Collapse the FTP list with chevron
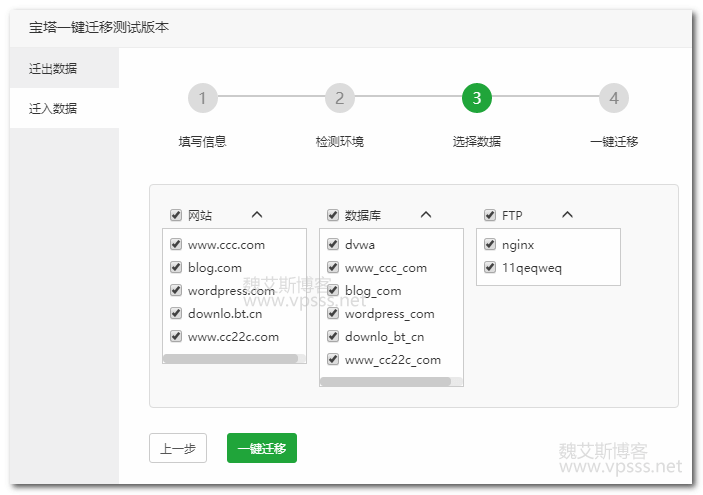This screenshot has height=495, width=703. pyautogui.click(x=567, y=214)
